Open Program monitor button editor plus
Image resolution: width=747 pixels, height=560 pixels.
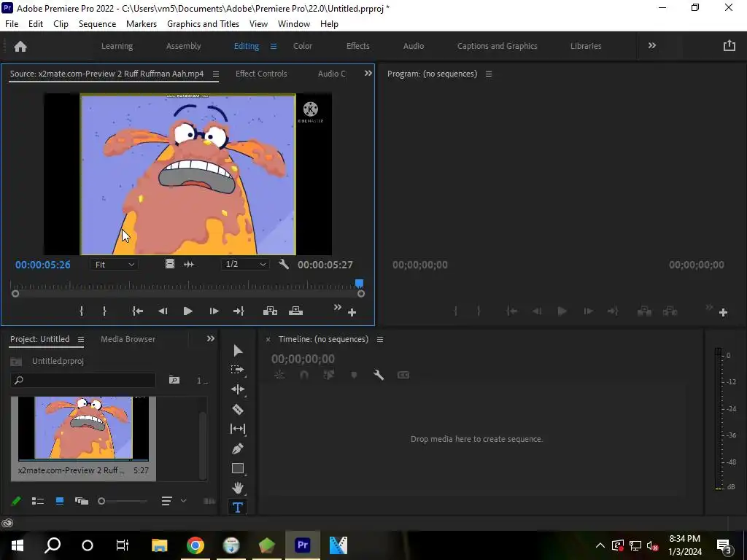coord(723,313)
